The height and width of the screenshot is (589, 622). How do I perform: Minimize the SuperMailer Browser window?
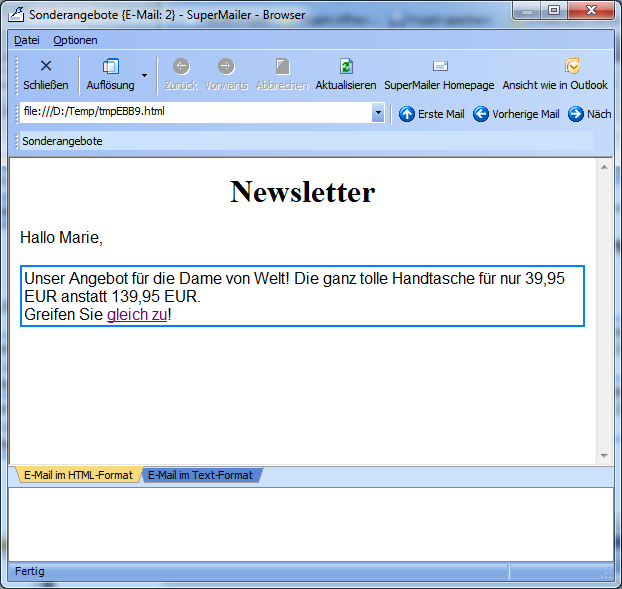(x=527, y=10)
